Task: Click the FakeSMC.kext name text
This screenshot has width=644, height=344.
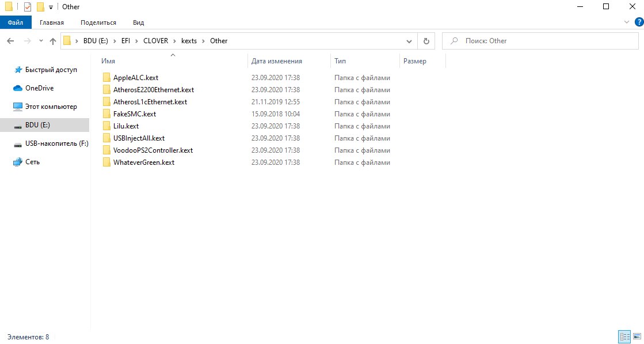Action: click(x=135, y=114)
